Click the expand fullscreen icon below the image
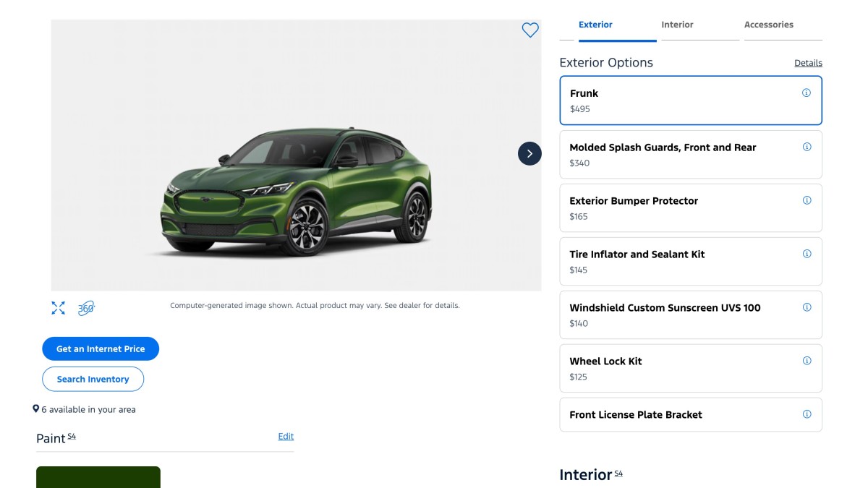 58,308
